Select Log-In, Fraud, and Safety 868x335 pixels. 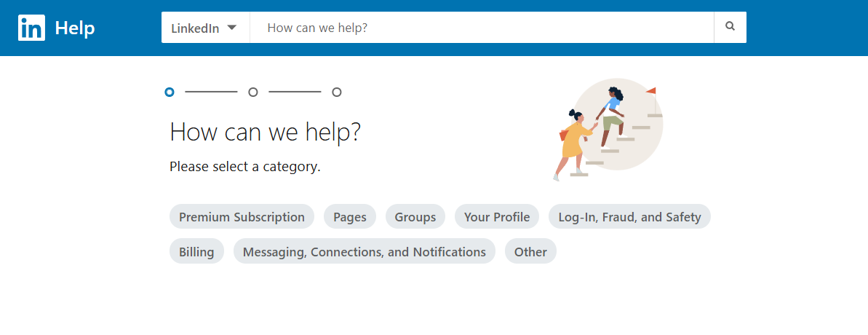(x=629, y=217)
